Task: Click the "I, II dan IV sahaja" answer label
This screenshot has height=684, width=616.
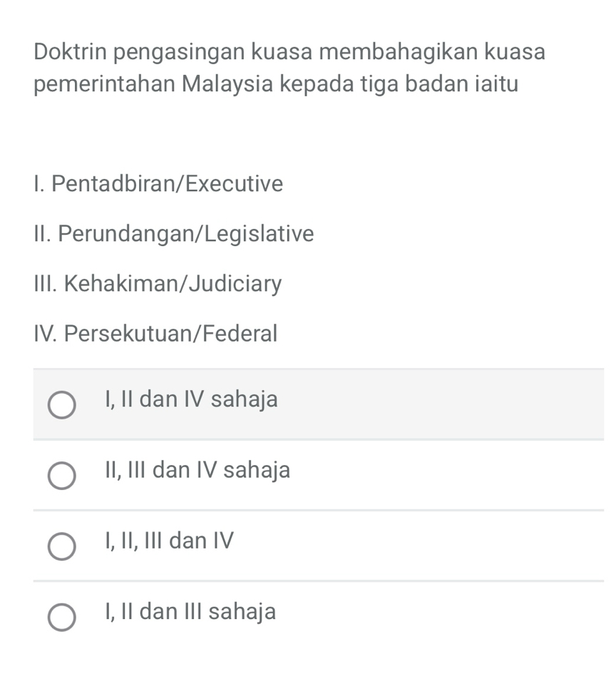Action: click(x=190, y=399)
